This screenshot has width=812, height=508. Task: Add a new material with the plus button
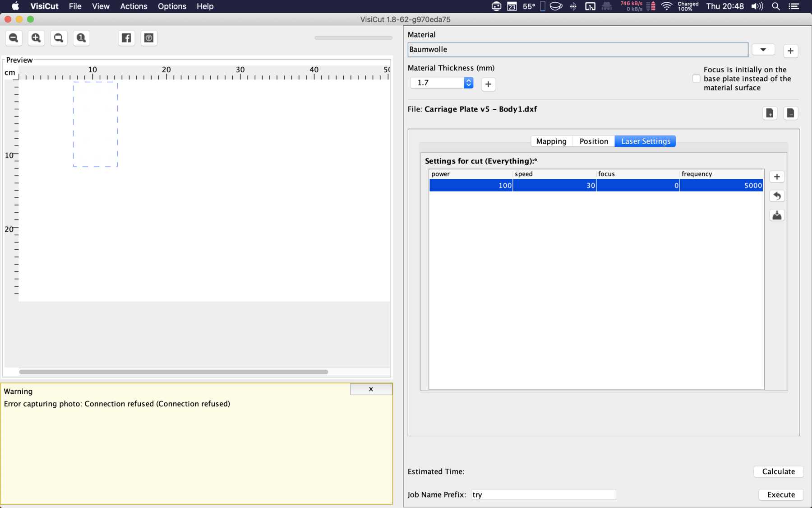point(790,51)
